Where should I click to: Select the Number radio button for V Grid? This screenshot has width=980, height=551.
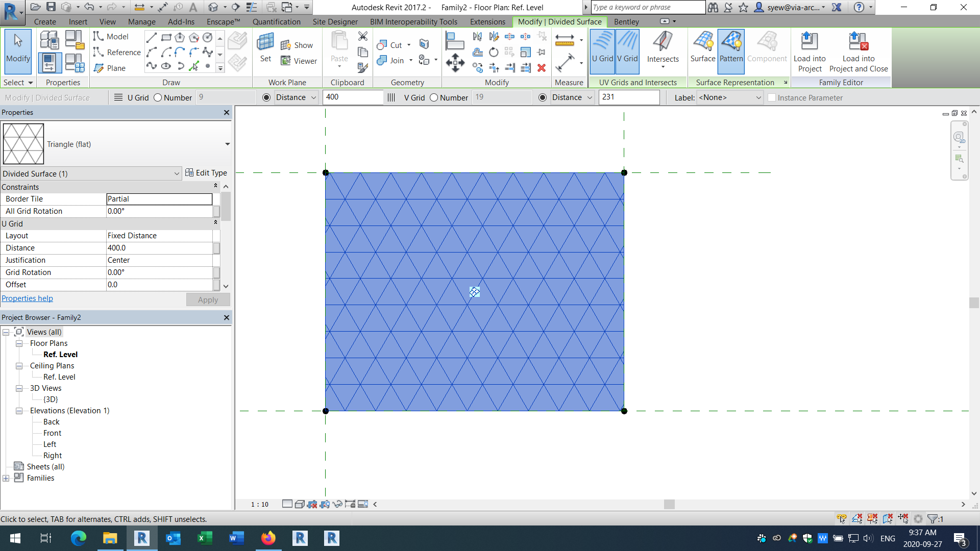click(434, 97)
